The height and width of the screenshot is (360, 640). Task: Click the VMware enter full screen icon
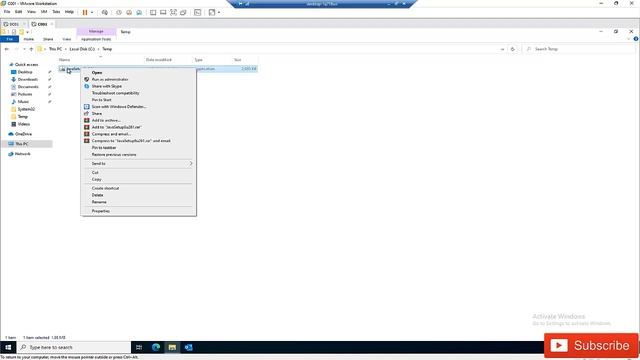[x=173, y=12]
